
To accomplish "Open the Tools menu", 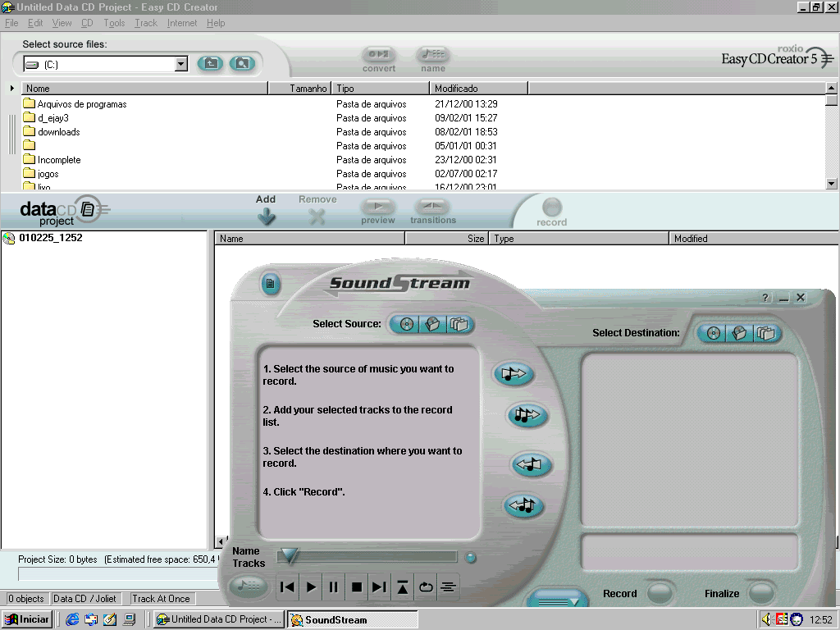I will click(x=114, y=23).
